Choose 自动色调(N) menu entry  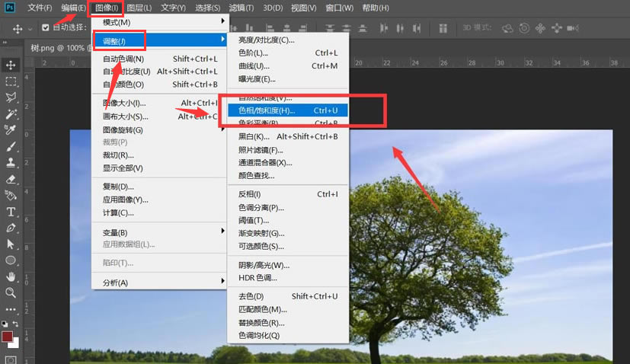(x=159, y=59)
